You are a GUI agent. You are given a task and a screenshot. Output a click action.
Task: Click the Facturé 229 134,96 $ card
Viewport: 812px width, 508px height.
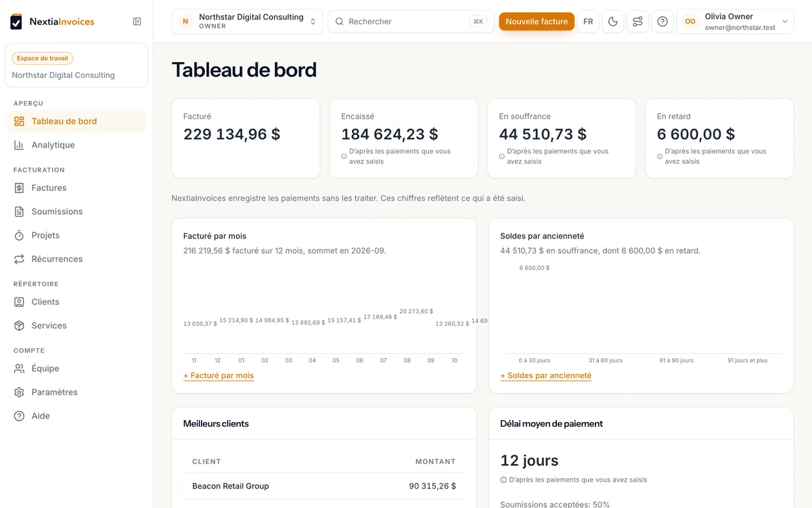coord(246,138)
